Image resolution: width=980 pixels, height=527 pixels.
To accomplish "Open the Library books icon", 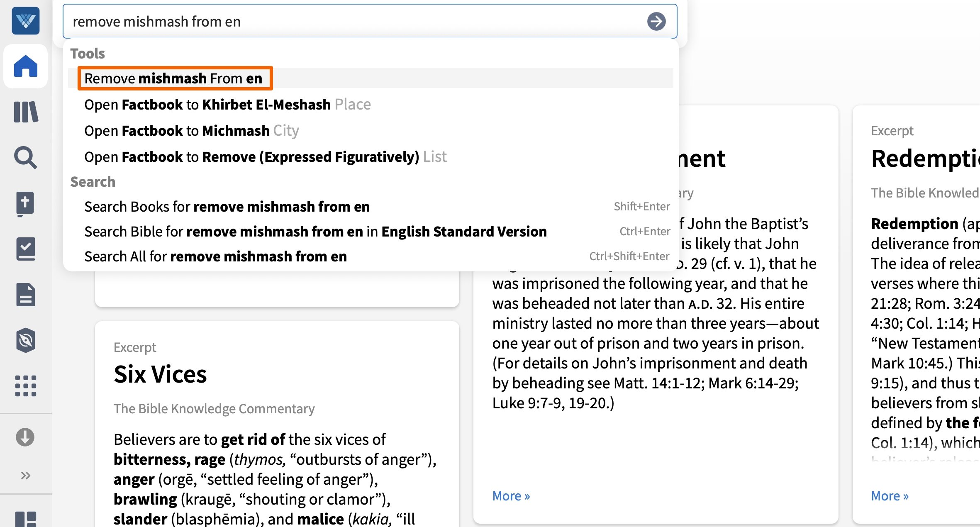I will [x=26, y=112].
